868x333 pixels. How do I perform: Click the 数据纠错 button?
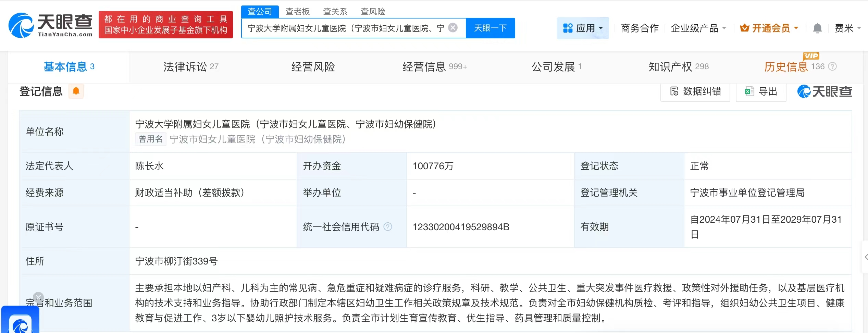click(695, 91)
